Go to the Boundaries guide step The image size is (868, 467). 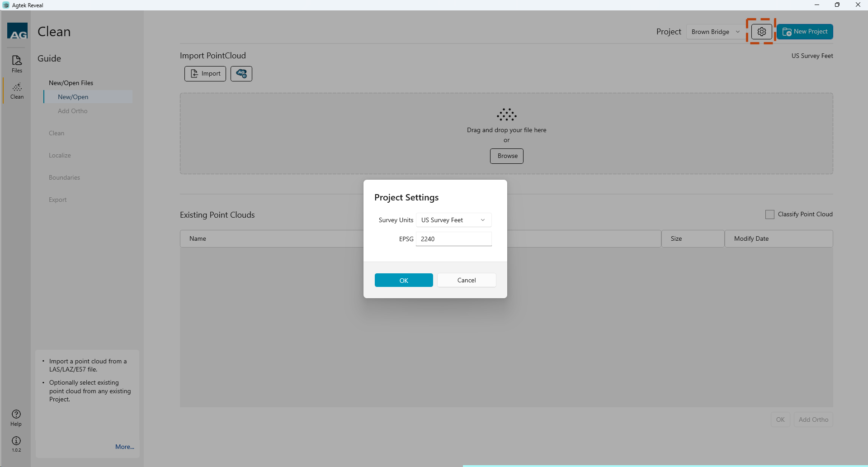click(64, 178)
